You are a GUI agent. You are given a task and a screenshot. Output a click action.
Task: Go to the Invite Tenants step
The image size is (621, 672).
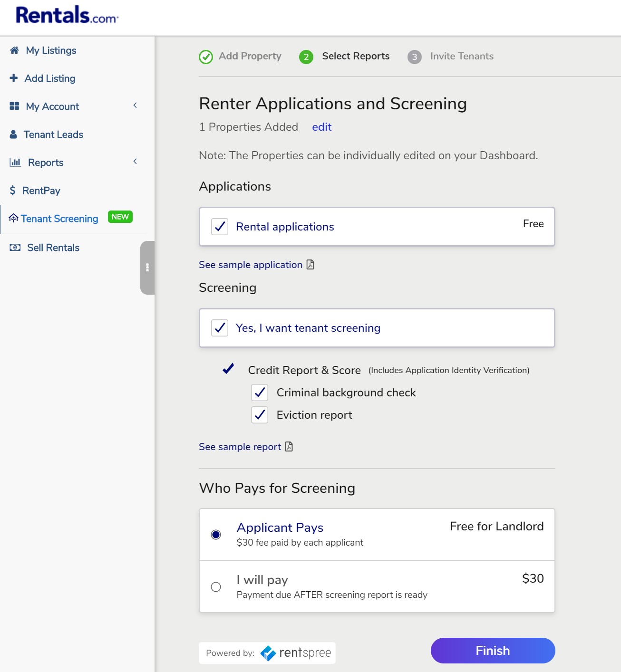pos(414,56)
